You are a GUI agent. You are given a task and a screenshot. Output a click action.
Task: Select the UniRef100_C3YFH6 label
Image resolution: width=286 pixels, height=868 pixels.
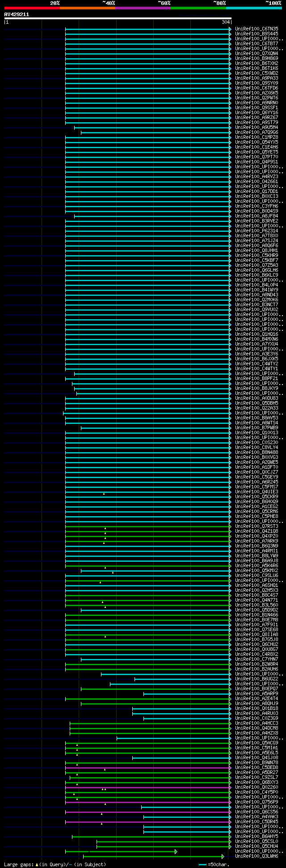pos(257,206)
